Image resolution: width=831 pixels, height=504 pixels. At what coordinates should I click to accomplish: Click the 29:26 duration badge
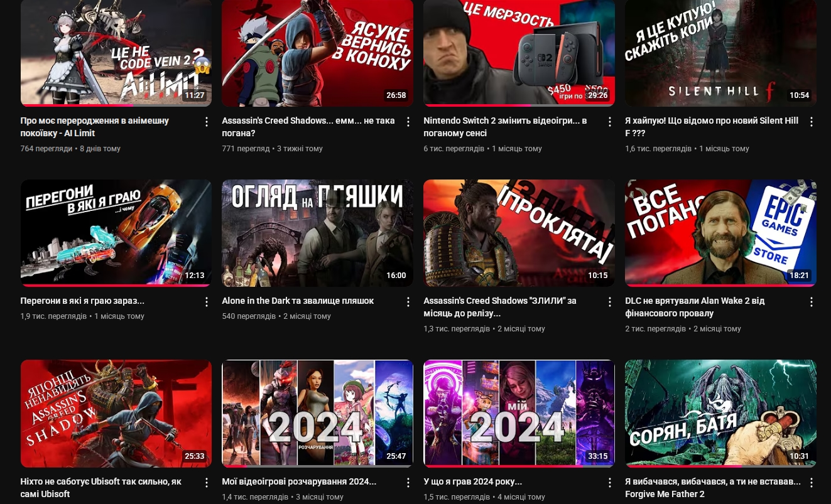(x=598, y=95)
